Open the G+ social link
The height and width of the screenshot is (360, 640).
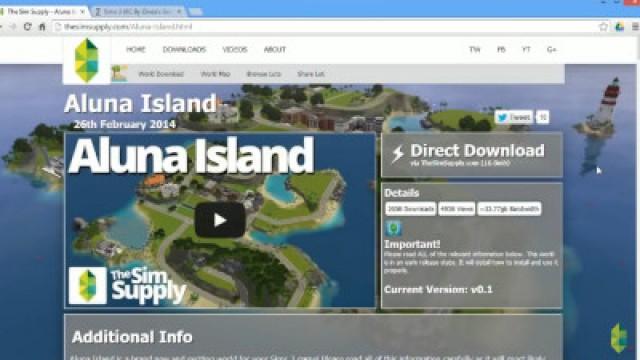(551, 49)
